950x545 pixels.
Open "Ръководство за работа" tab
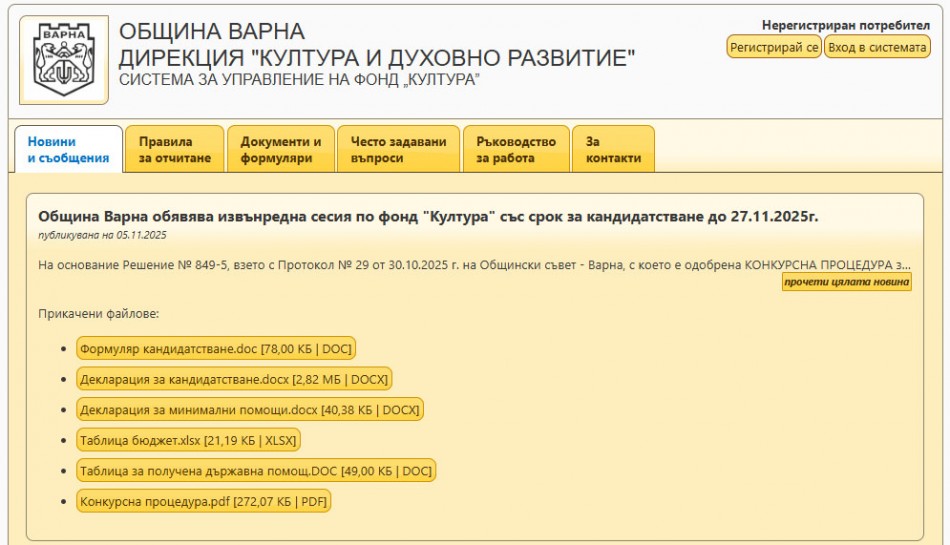(516, 150)
